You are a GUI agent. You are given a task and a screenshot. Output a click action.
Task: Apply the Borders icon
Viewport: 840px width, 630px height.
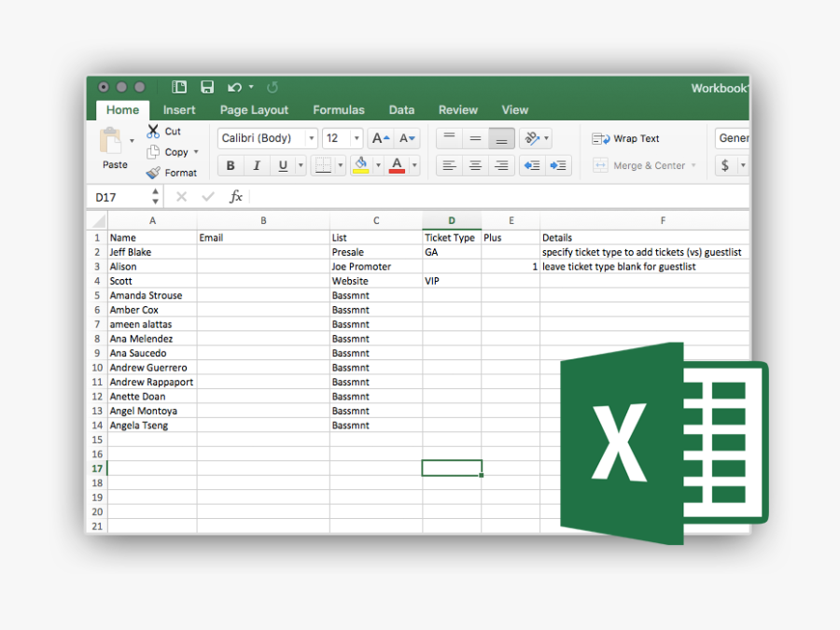coord(323,165)
